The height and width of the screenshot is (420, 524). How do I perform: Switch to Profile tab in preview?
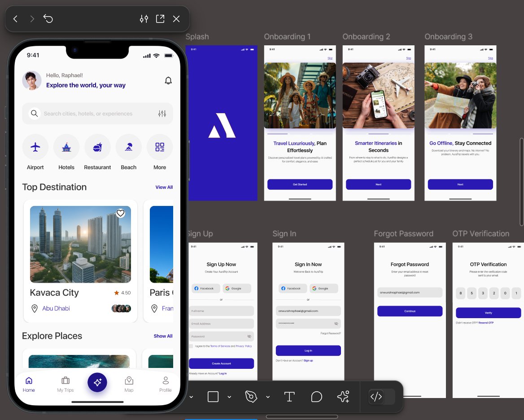point(166,384)
